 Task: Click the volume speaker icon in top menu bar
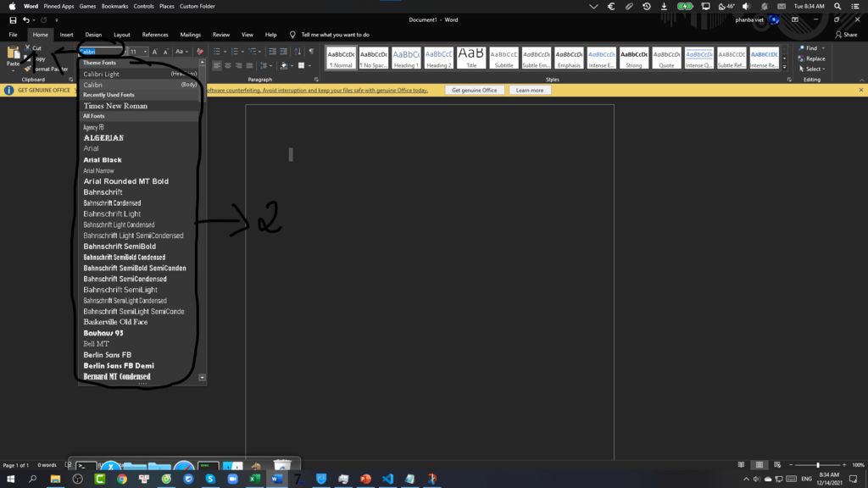(746, 6)
